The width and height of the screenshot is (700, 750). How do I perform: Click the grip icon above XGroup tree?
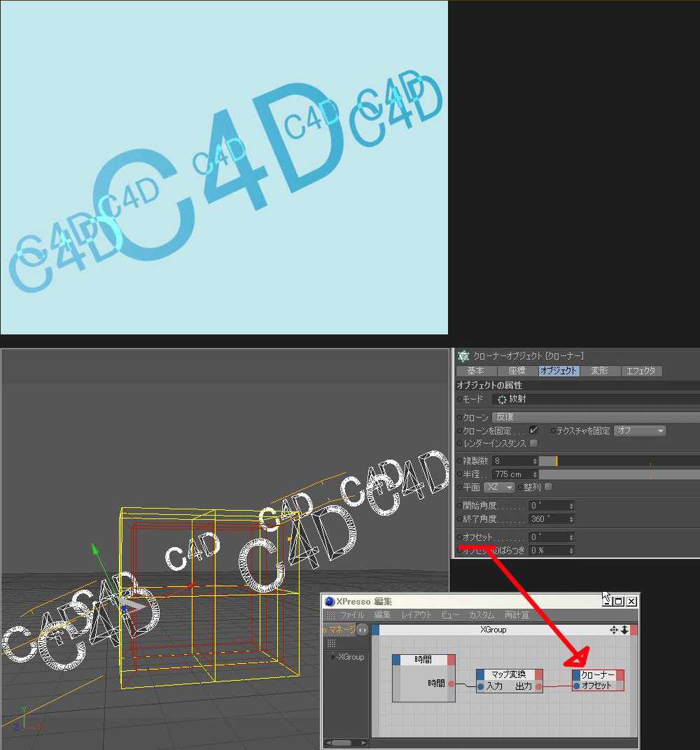pyautogui.click(x=331, y=644)
